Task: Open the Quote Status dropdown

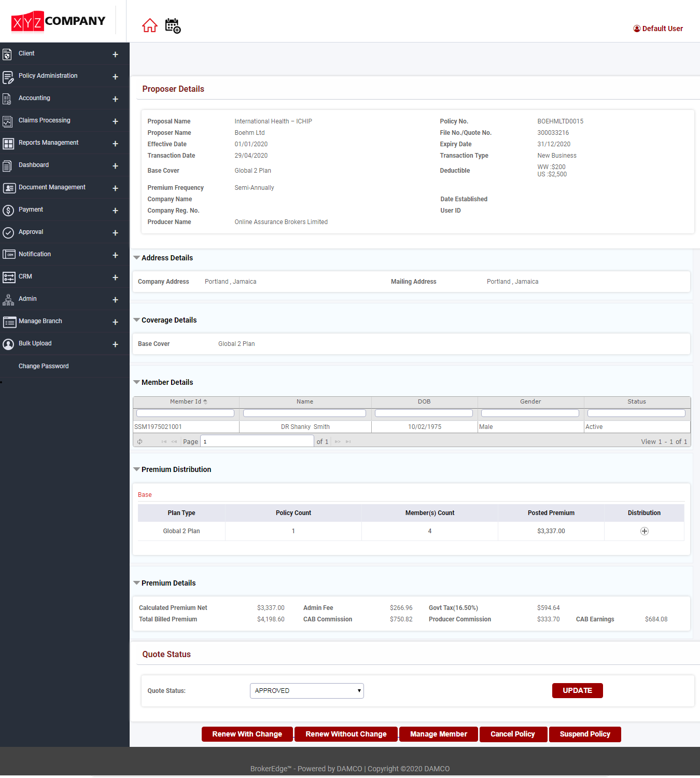Action: click(x=307, y=691)
